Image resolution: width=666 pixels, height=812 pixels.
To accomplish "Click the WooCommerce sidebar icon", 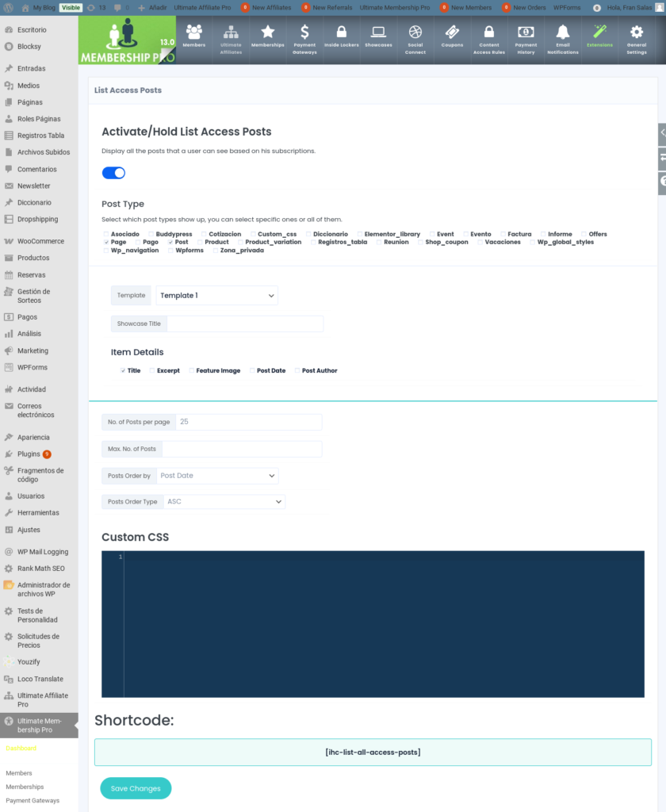I will pyautogui.click(x=9, y=241).
